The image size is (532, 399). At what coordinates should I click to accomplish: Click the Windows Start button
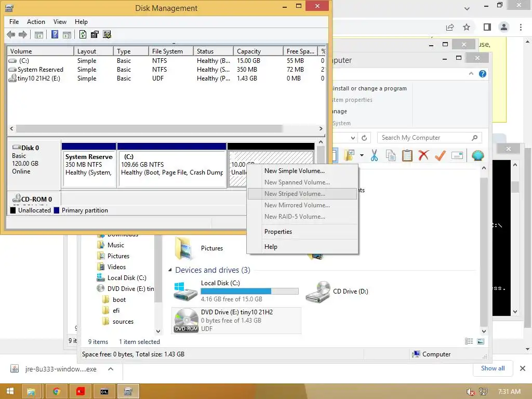[10, 391]
